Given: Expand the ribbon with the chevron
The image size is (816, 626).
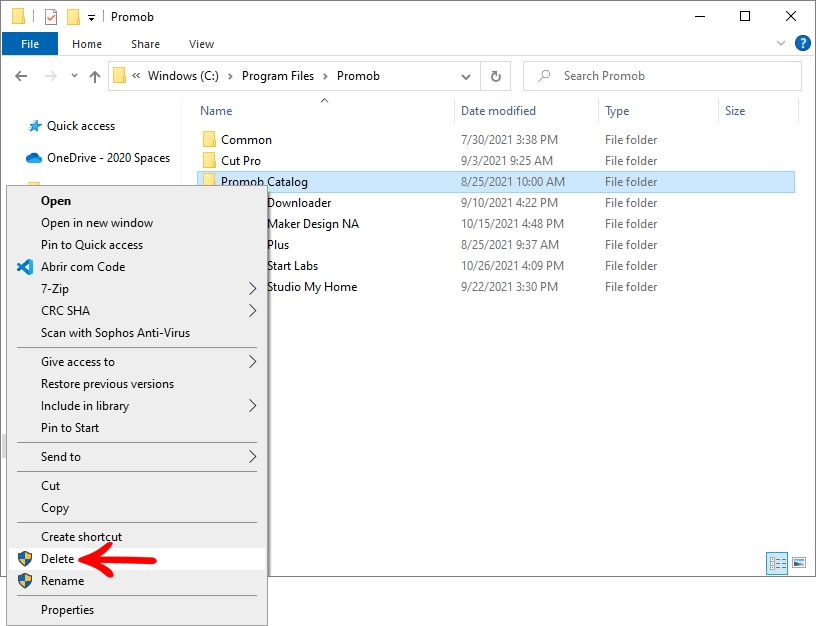Looking at the screenshot, I should pos(781,43).
